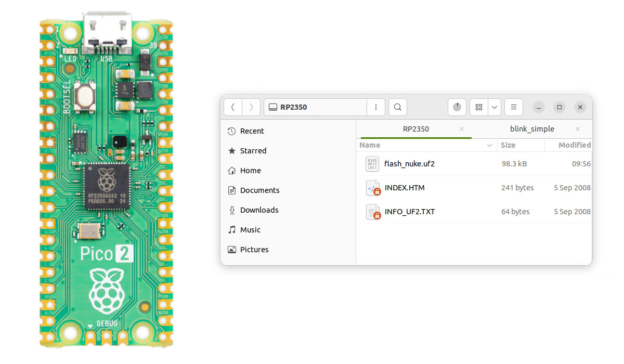The width and height of the screenshot is (624, 364).
Task: Sort files by the Size column header
Action: [521, 145]
